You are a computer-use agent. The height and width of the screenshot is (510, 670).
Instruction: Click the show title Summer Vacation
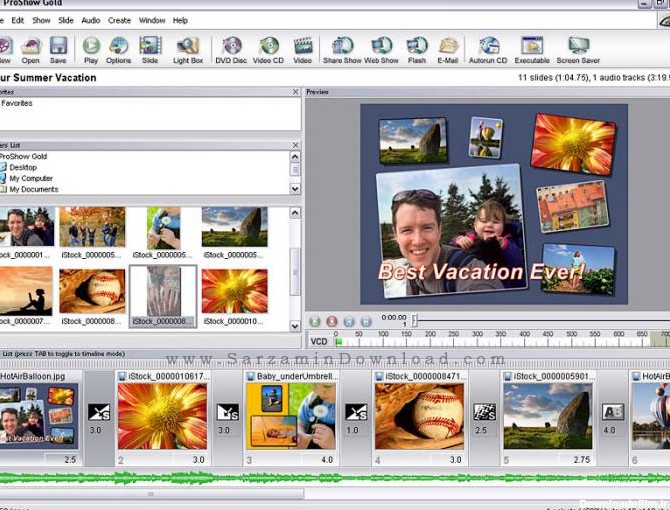(48, 78)
